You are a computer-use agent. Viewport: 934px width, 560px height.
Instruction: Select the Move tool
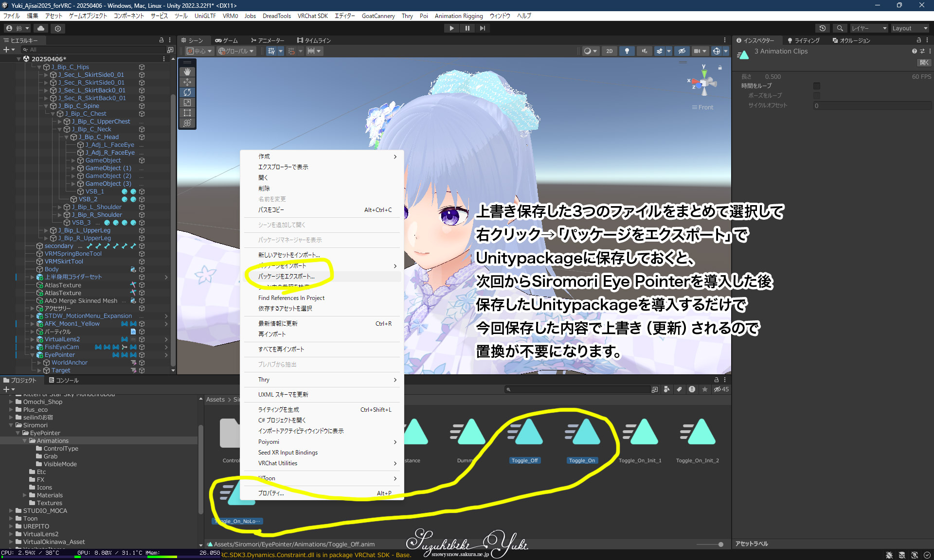pyautogui.click(x=187, y=82)
